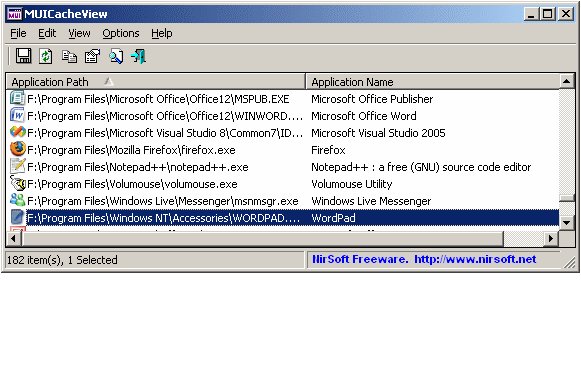The width and height of the screenshot is (581, 381).
Task: Select the Firefox globe icon
Action: pos(17,149)
